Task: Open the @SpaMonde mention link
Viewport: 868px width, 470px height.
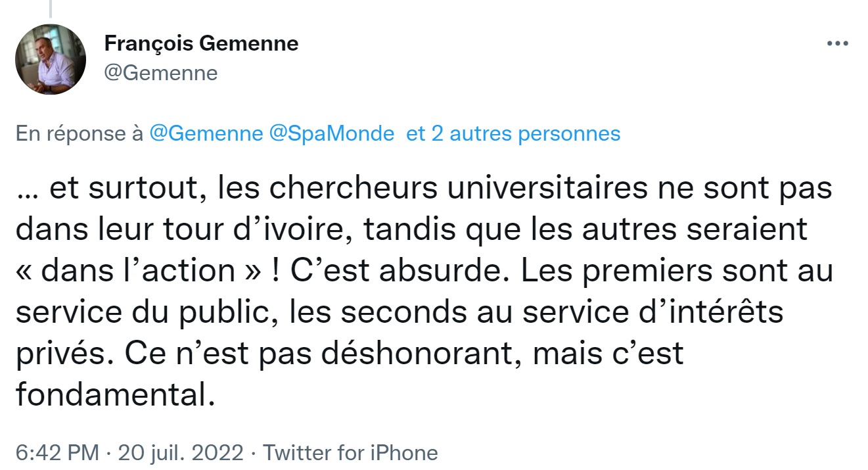Action: (x=332, y=133)
